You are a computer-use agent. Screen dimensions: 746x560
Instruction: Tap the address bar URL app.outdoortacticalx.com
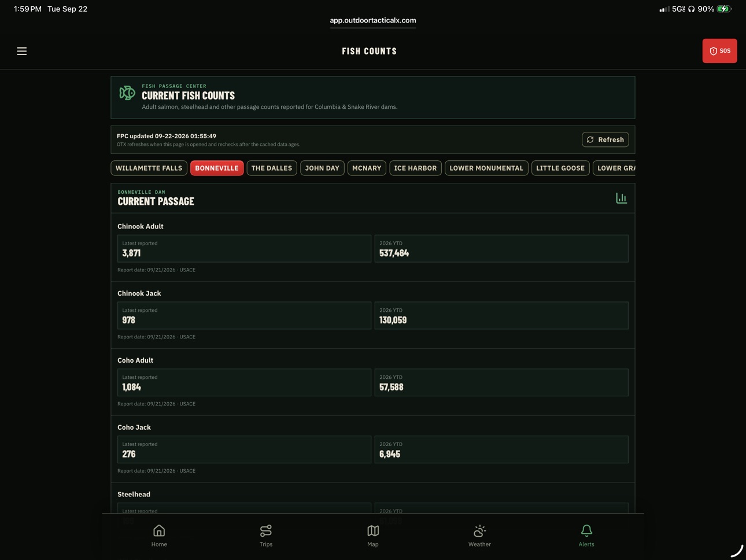pyautogui.click(x=373, y=20)
